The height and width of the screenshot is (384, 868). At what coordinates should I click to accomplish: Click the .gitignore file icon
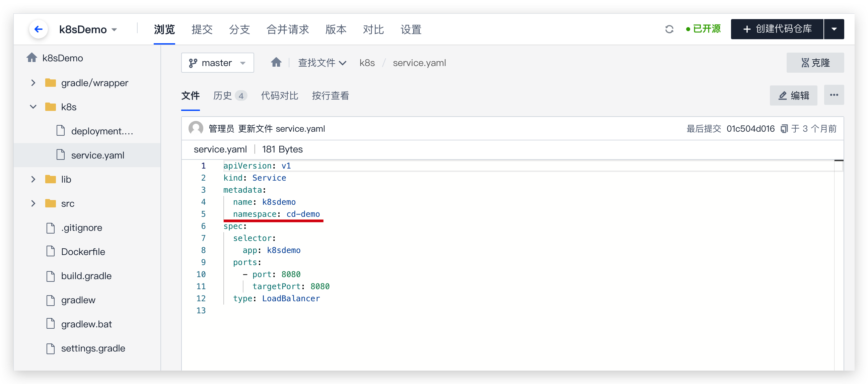point(50,228)
